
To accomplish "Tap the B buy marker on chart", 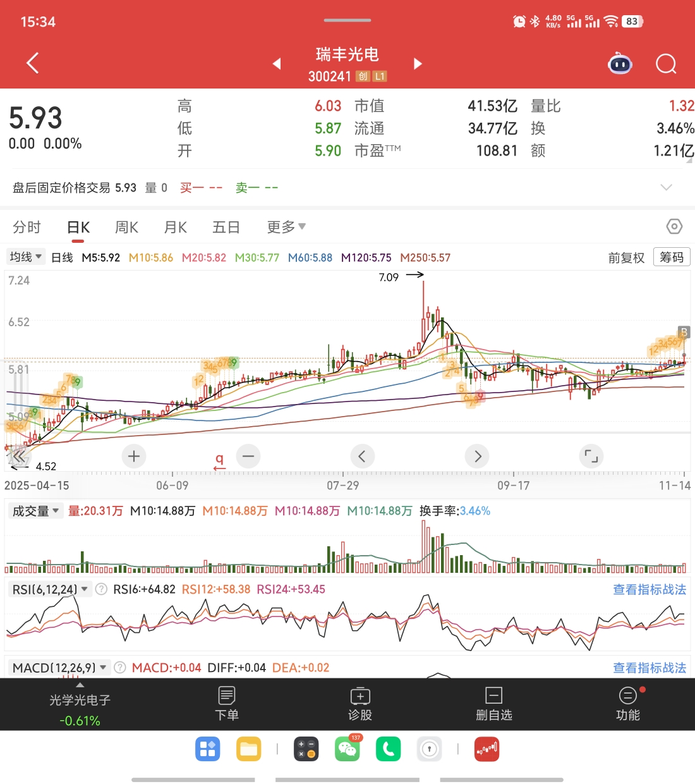I will click(684, 332).
